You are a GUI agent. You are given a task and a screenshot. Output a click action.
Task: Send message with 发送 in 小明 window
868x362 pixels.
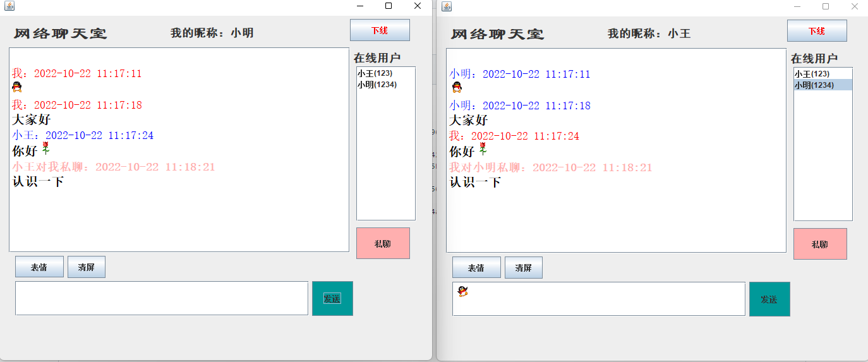click(332, 298)
